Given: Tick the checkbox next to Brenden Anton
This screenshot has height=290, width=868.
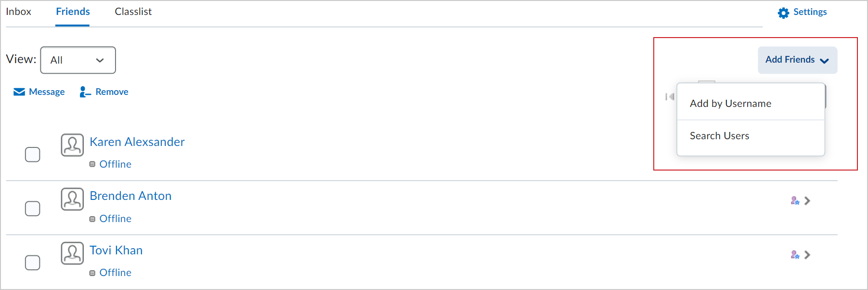Looking at the screenshot, I should tap(33, 209).
